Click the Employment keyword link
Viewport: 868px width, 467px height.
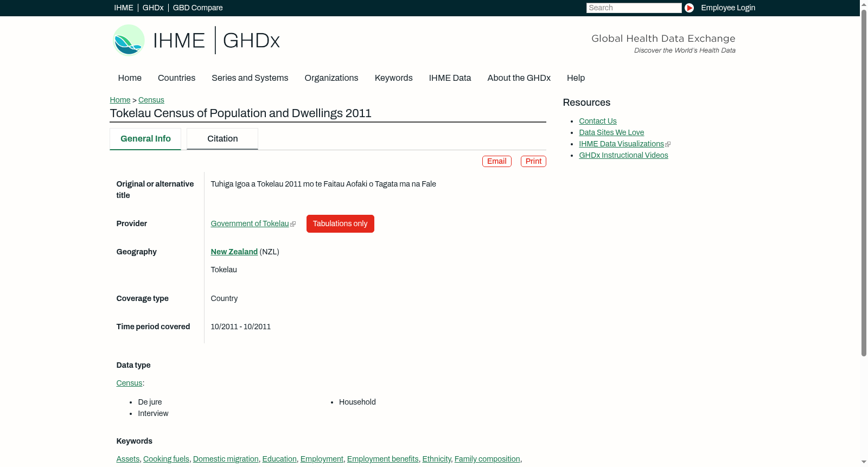coord(322,459)
